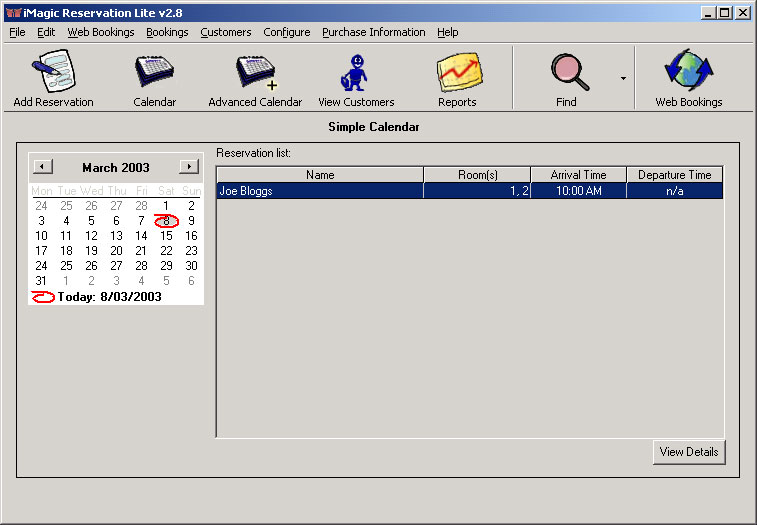Expand the Find dropdown arrow
Image resolution: width=757 pixels, height=525 pixels.
coord(623,78)
